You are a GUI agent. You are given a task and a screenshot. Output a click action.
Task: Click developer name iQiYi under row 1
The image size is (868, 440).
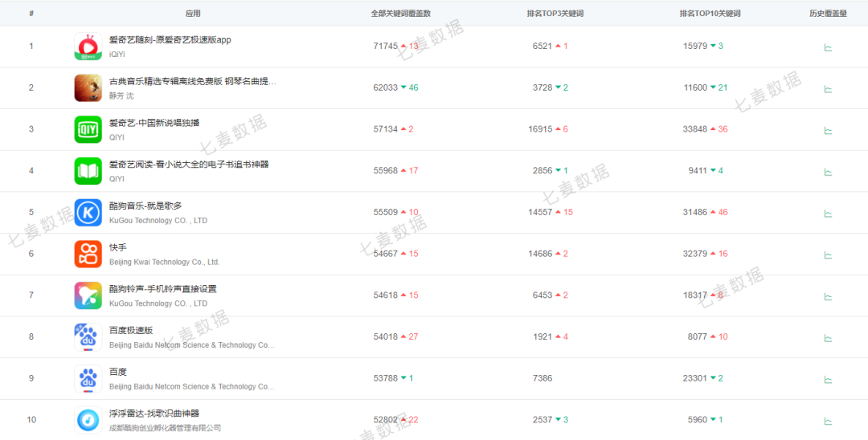point(118,55)
